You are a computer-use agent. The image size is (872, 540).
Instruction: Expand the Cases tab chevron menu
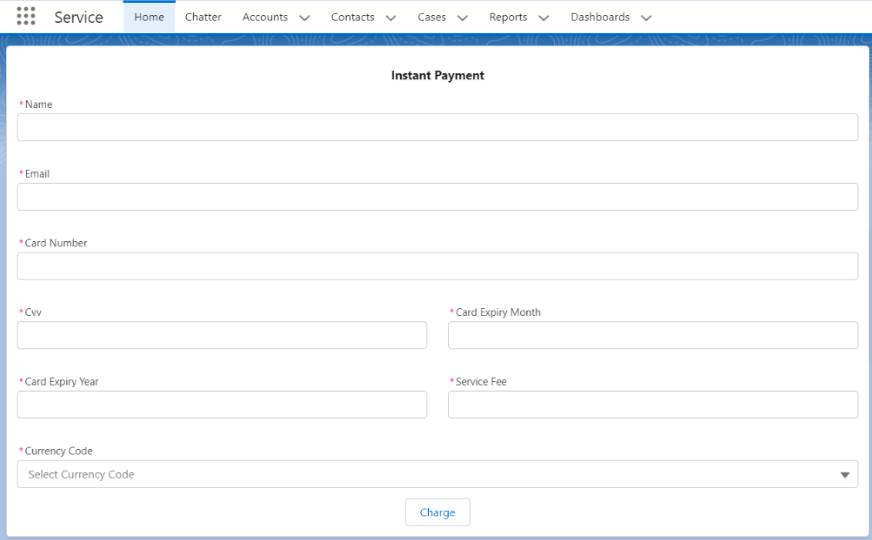coord(463,18)
